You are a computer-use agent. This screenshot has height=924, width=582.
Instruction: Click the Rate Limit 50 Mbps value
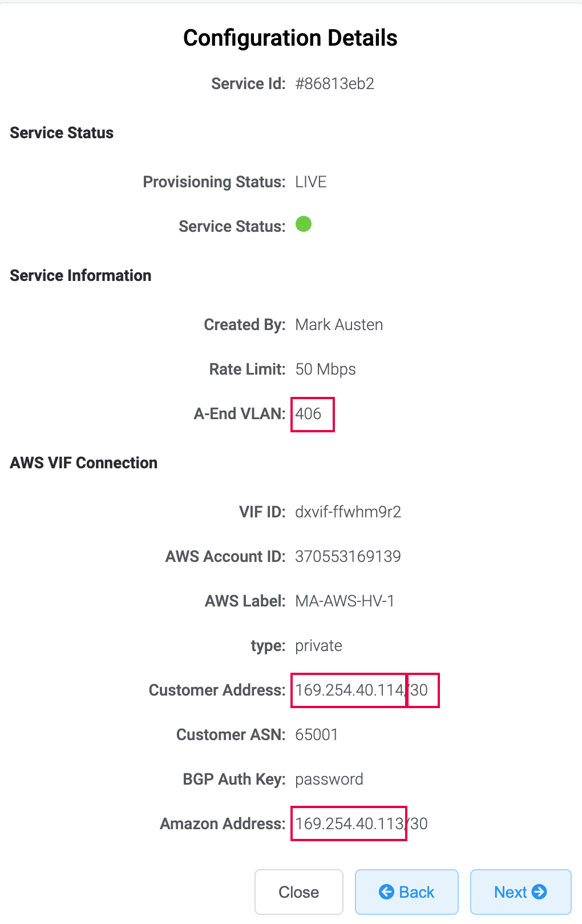click(x=325, y=369)
